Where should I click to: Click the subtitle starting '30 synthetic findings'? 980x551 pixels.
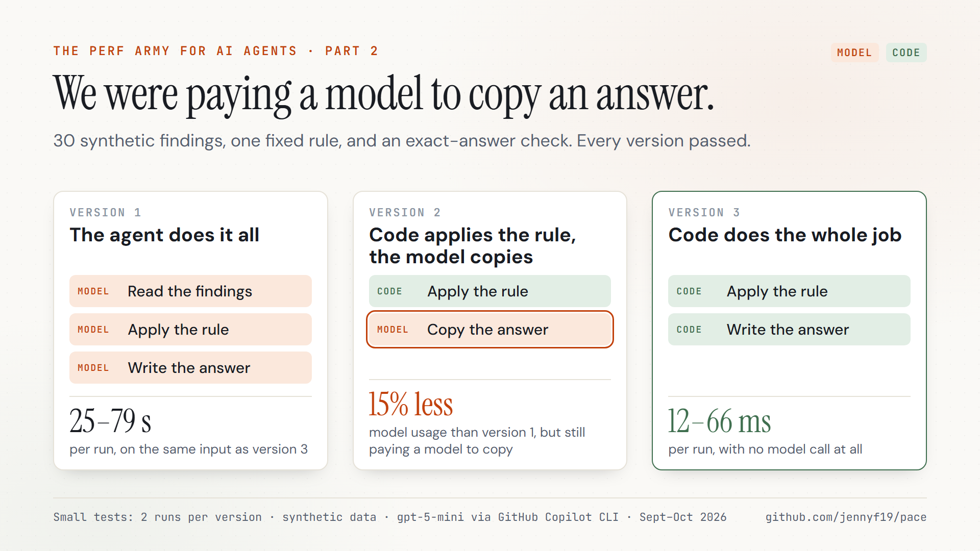tap(402, 141)
